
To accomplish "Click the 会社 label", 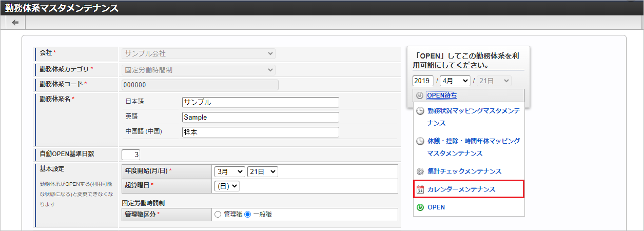I will pos(47,53).
